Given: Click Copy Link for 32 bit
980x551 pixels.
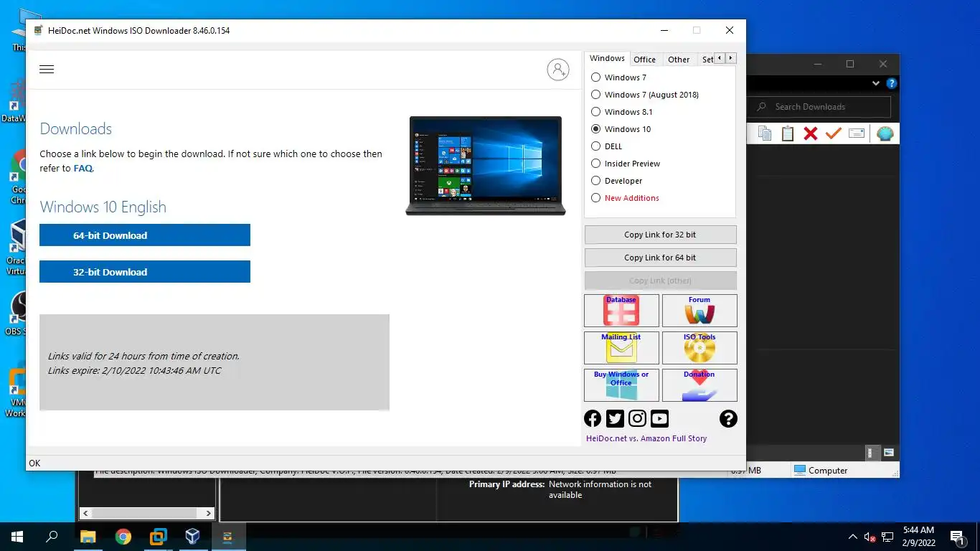Looking at the screenshot, I should 660,235.
